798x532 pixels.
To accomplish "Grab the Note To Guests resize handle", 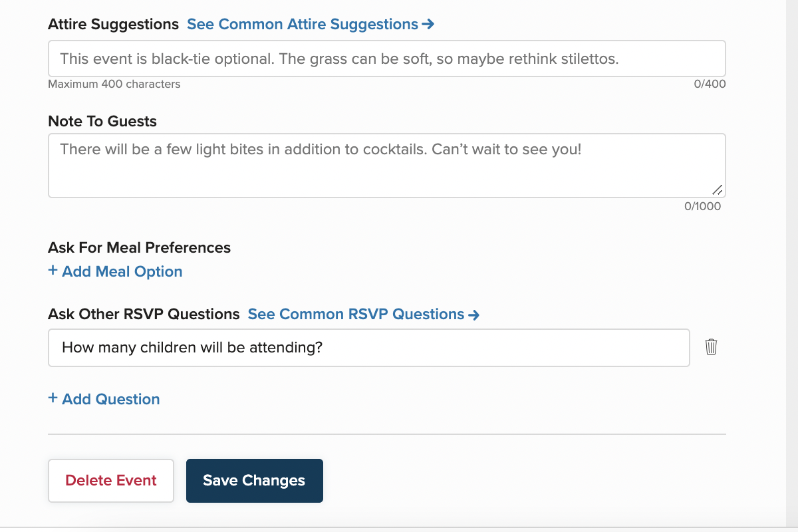I will [718, 190].
